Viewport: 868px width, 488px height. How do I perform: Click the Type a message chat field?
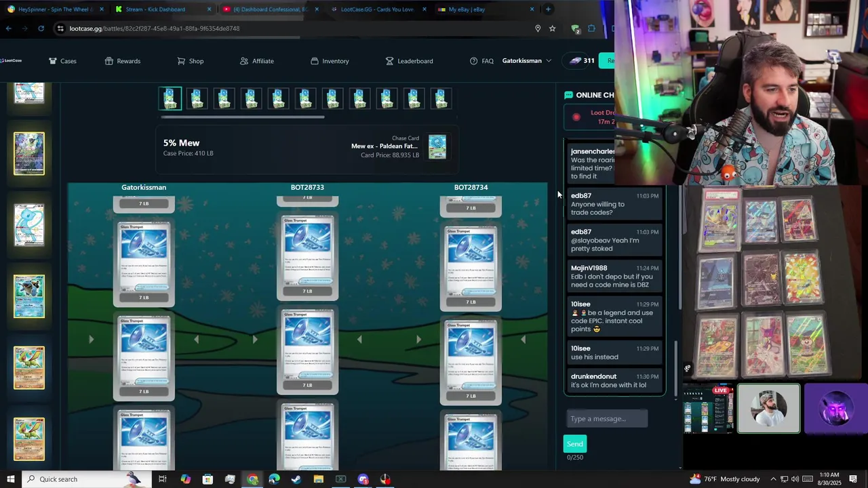(606, 419)
